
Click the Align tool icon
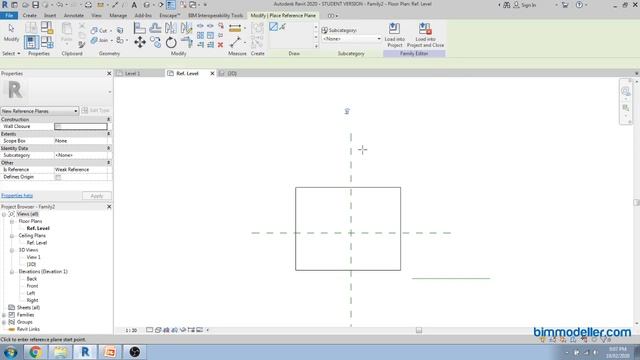tap(140, 28)
